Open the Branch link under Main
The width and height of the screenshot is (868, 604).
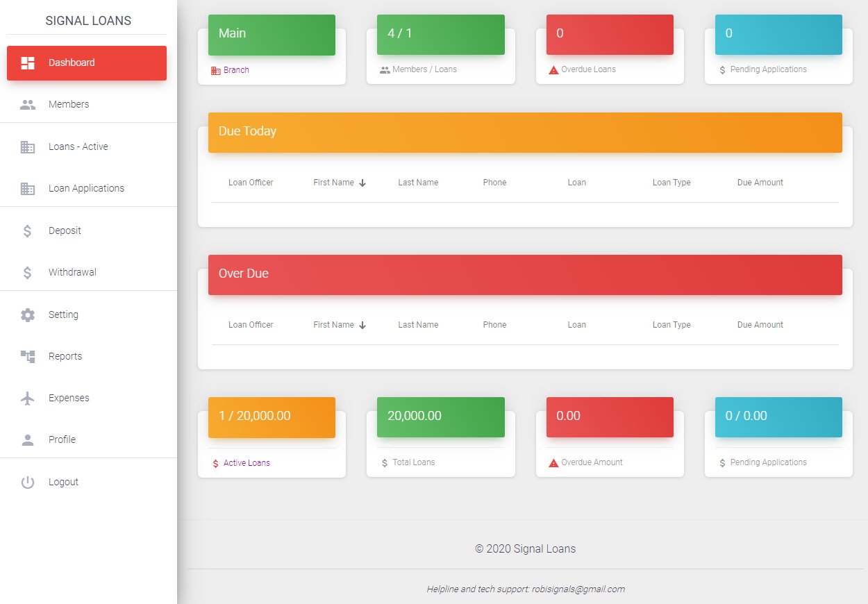pyautogui.click(x=236, y=70)
